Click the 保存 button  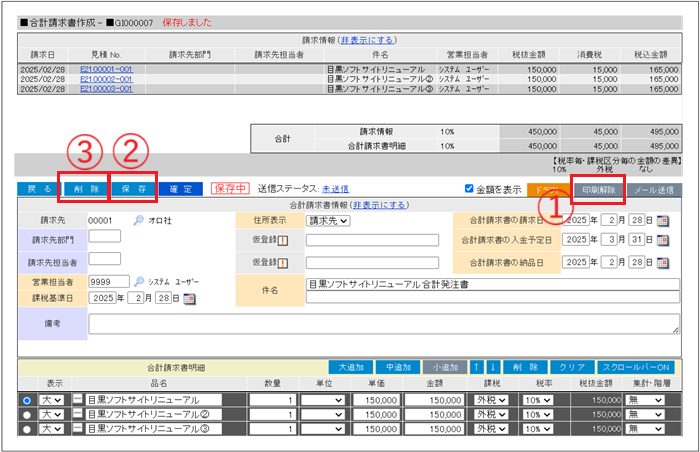(x=134, y=188)
